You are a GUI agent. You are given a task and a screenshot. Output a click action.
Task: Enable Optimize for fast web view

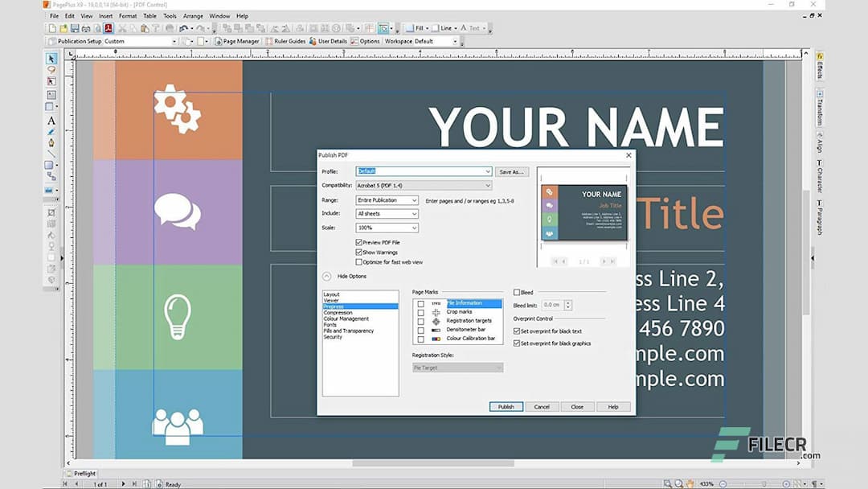[358, 262]
